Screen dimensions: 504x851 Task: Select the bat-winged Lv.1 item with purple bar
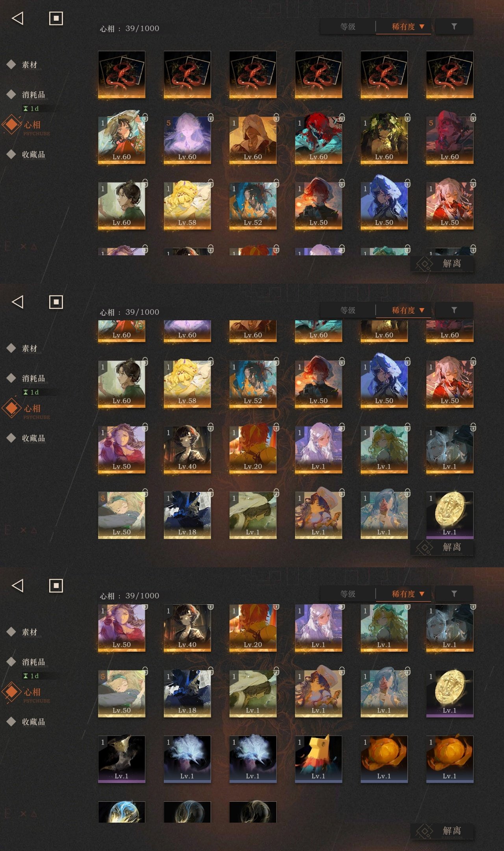click(x=122, y=759)
